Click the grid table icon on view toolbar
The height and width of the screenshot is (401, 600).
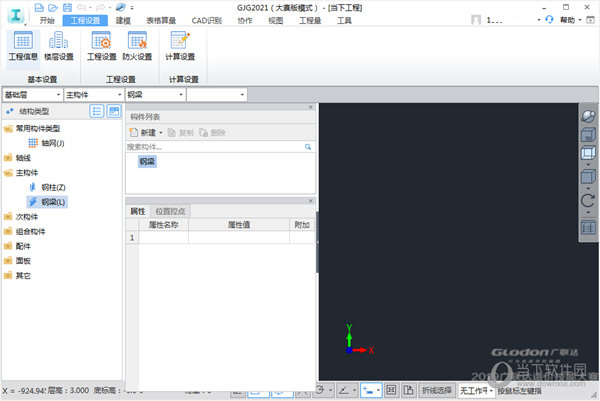pos(588,228)
